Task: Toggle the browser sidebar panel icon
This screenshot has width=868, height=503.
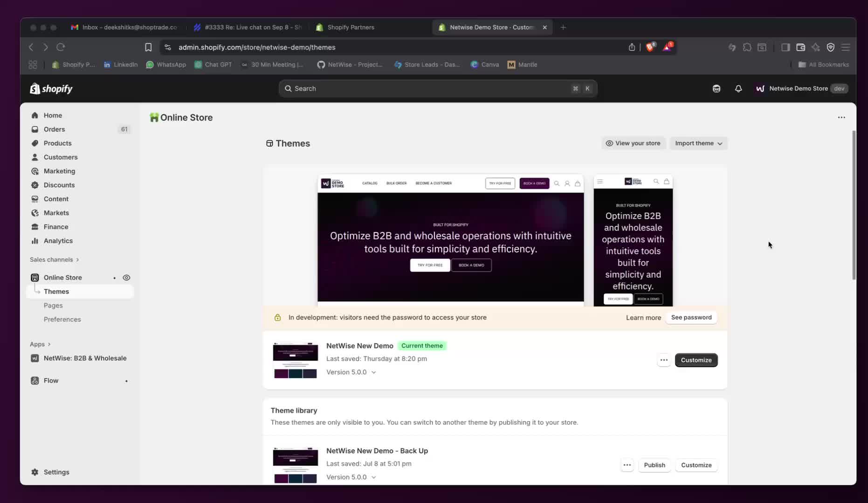Action: pos(785,47)
